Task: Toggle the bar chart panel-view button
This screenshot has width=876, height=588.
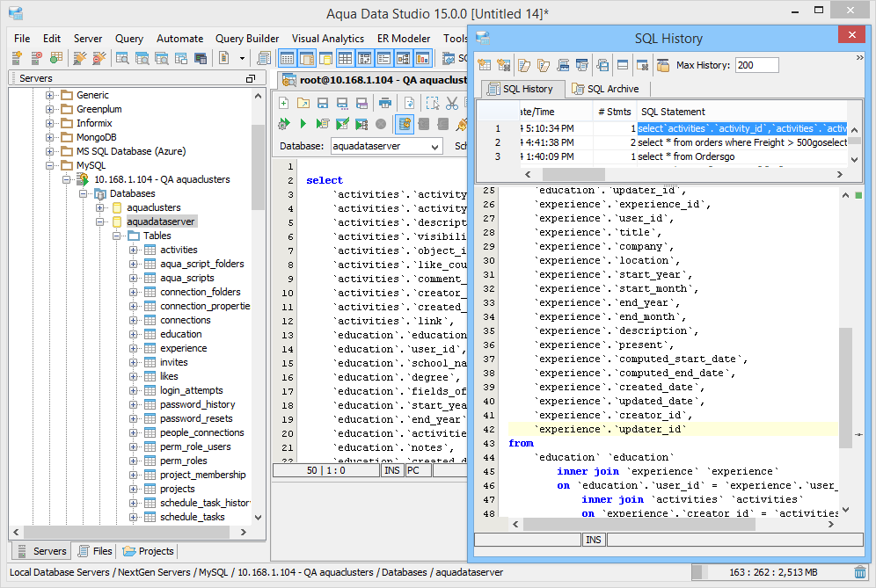Action: click(x=422, y=57)
